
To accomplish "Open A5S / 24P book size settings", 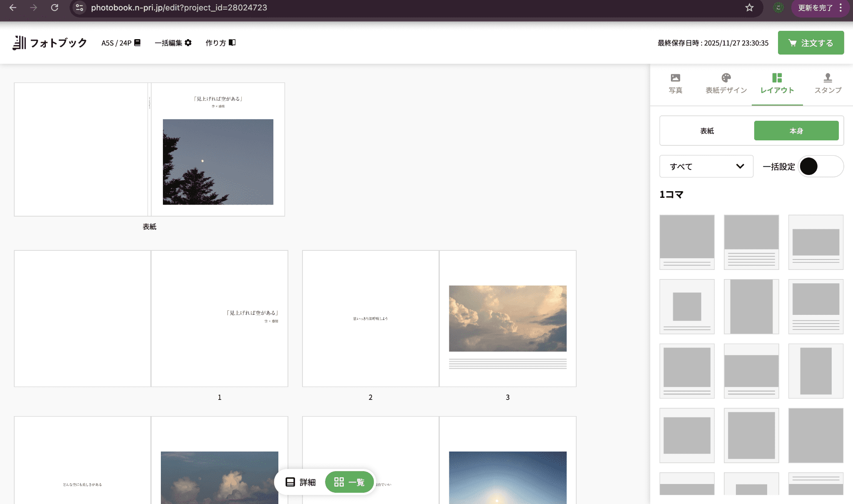I will click(x=121, y=43).
